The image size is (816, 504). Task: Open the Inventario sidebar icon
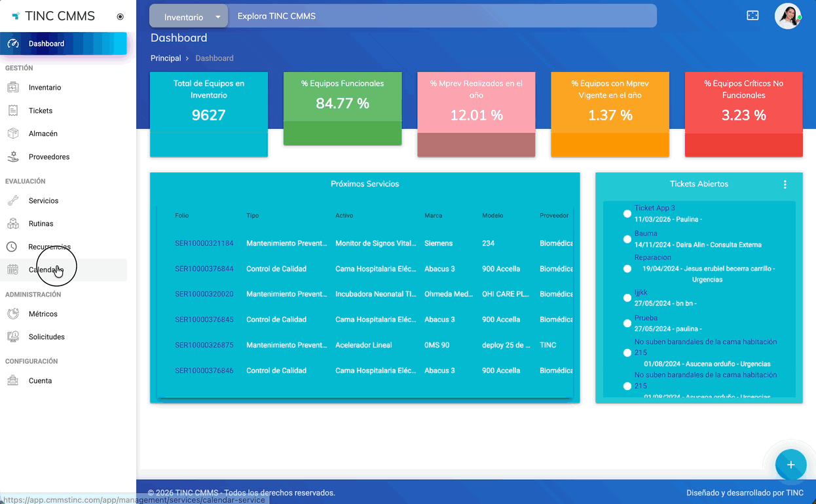(x=13, y=87)
